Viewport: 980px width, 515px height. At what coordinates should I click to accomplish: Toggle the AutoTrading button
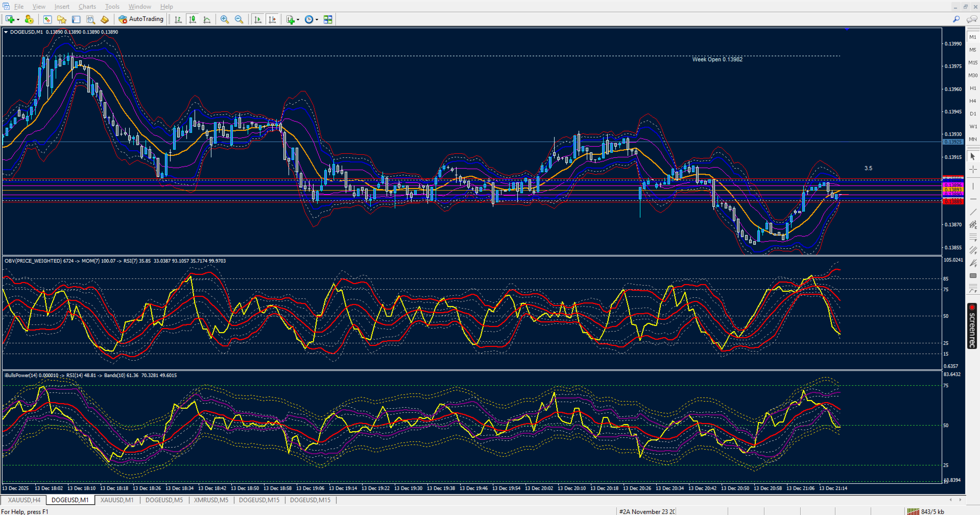(141, 19)
